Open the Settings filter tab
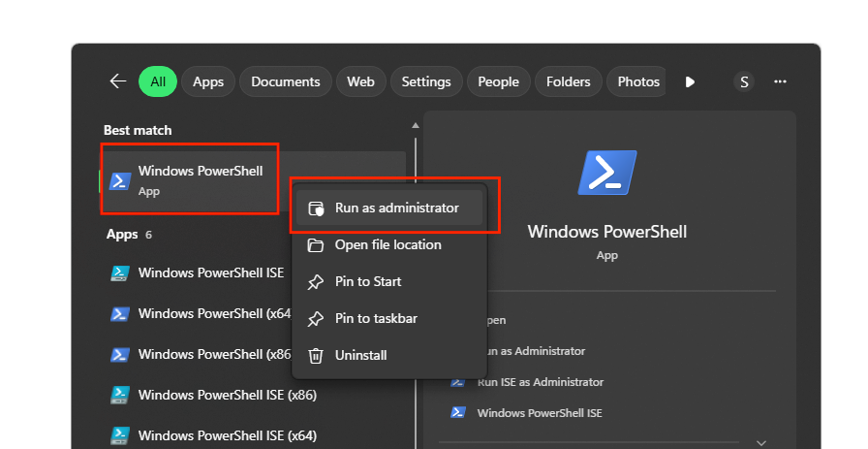This screenshot has width=868, height=449. [426, 81]
